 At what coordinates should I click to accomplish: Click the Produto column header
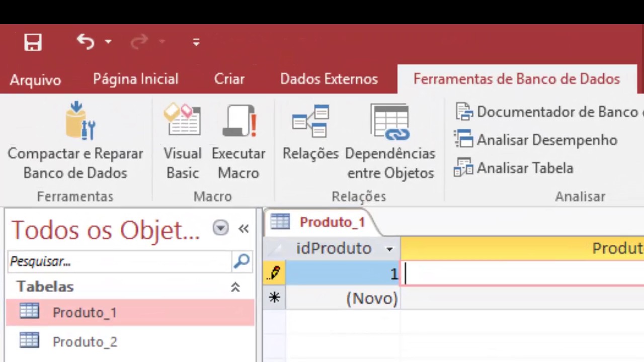click(522, 248)
